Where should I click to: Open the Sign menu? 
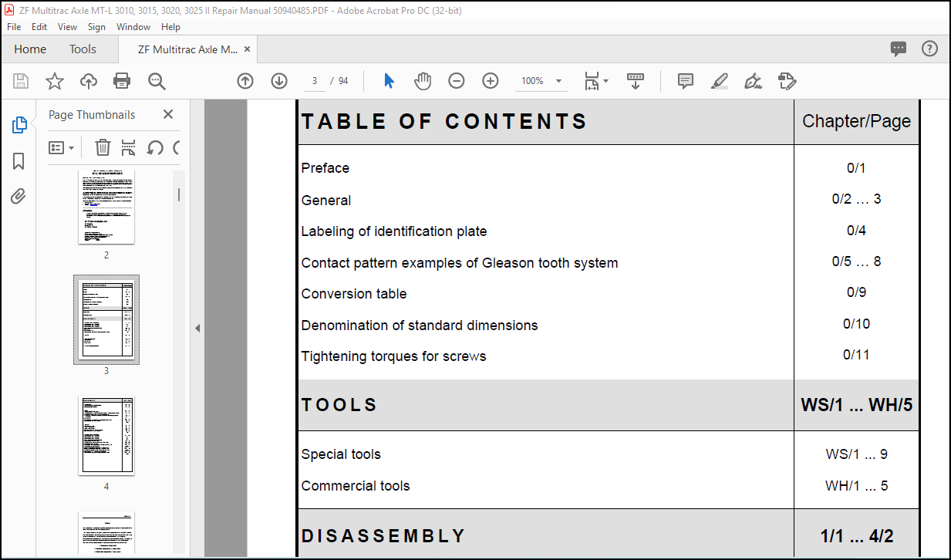tap(96, 26)
